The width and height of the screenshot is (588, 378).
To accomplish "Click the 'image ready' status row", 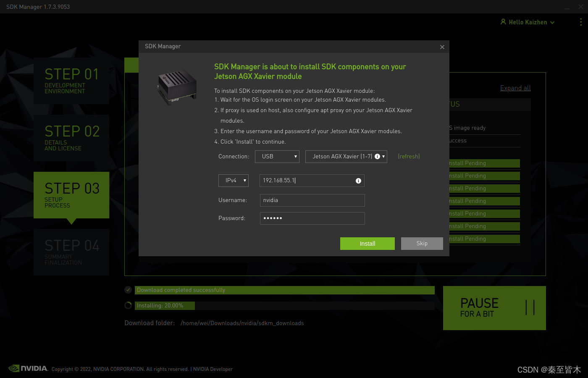I will (x=484, y=128).
